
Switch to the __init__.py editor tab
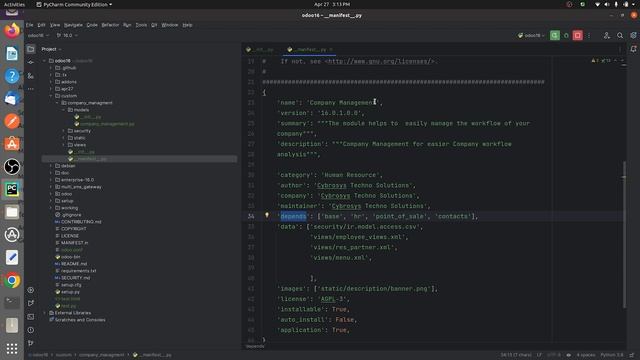260,49
